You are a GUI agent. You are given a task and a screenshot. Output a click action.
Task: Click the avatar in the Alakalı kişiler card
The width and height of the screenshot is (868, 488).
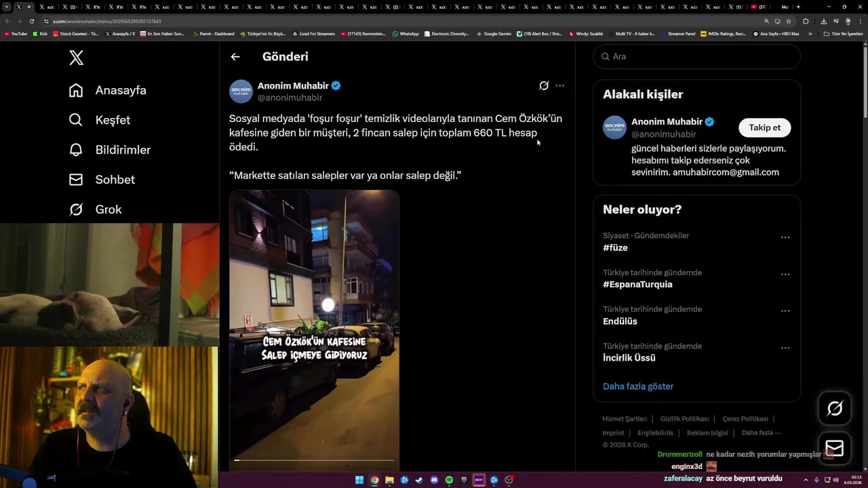[x=614, y=127]
